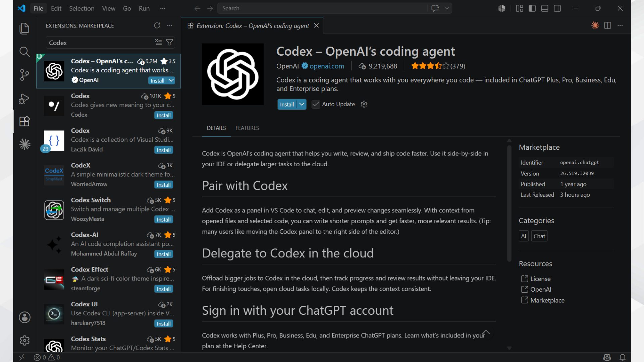Viewport: 644px width, 362px height.
Task: Open the remote window indicator in status bar
Action: tap(22, 357)
